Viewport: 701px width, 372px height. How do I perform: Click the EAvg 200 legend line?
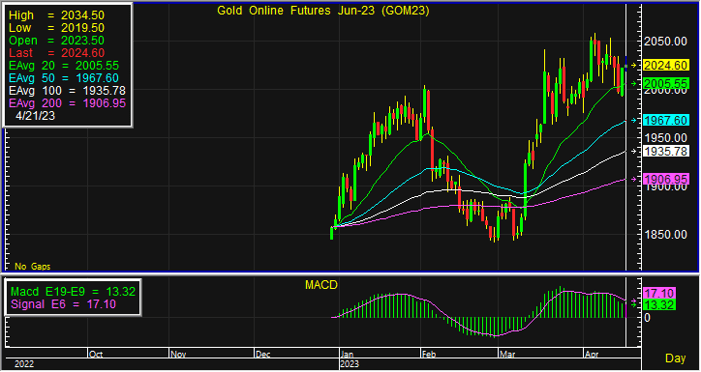(x=67, y=103)
